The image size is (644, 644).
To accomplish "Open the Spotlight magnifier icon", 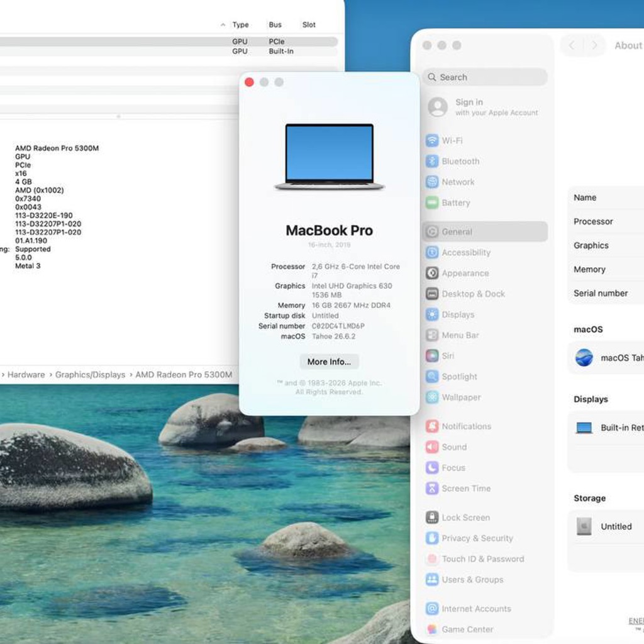I will point(432,376).
